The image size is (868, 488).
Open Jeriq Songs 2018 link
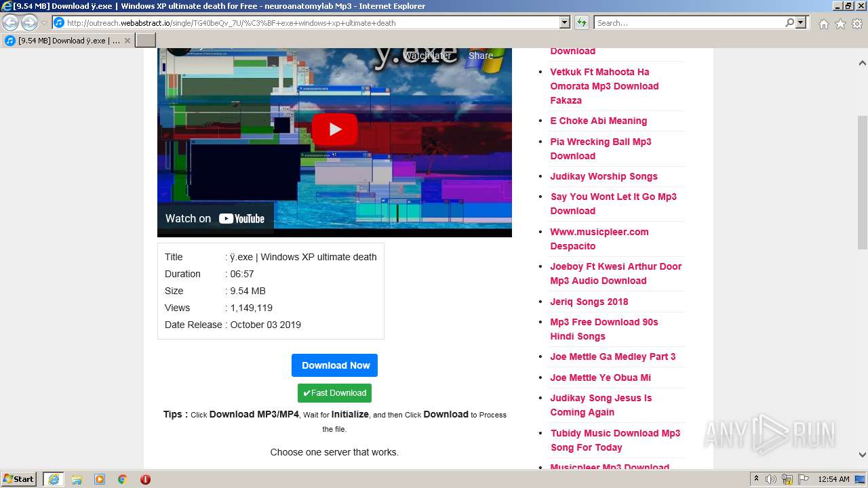click(x=589, y=302)
